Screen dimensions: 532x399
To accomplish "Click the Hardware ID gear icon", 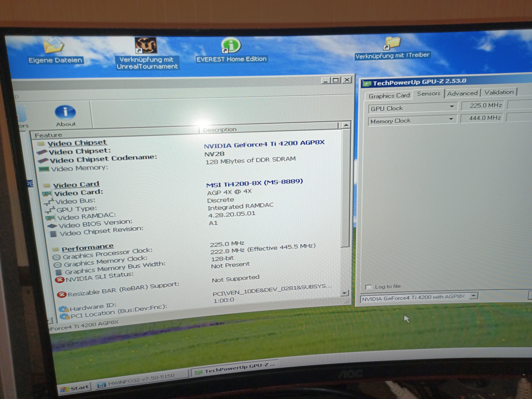I will [63, 309].
